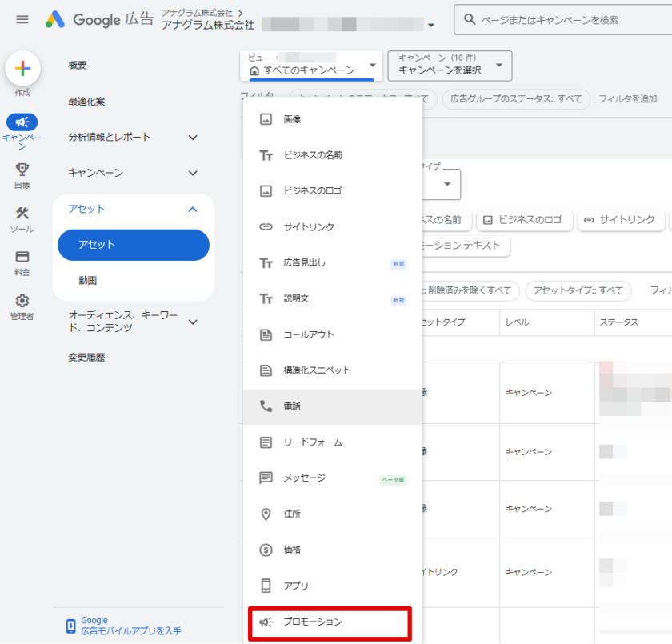Screen dimensions: 672x644
Task: Open the Goals trophy icon
Action: (22, 169)
